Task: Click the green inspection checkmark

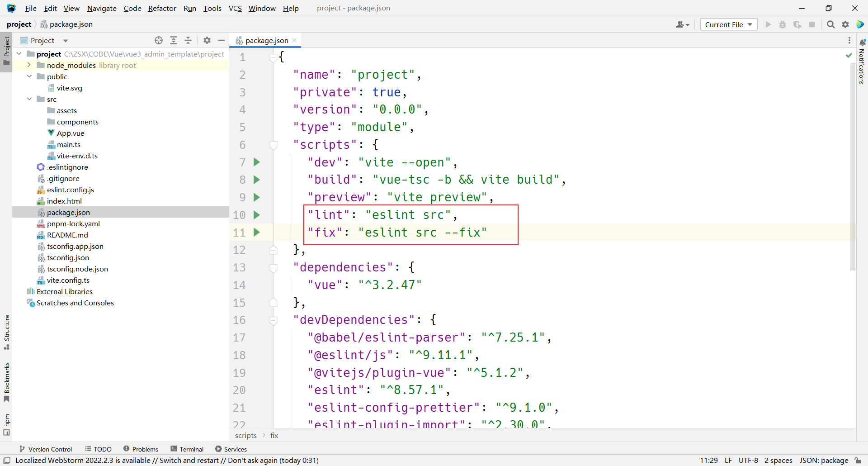Action: point(849,55)
